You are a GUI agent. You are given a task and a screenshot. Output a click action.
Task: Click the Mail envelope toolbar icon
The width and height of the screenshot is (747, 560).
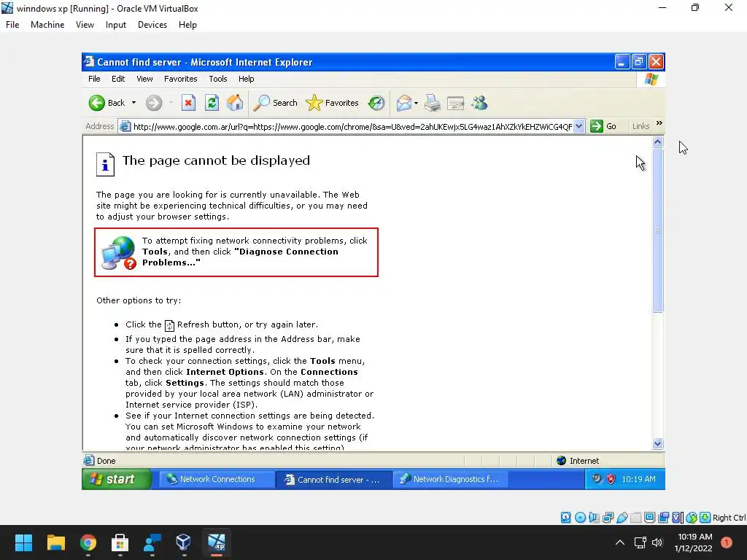tap(404, 103)
